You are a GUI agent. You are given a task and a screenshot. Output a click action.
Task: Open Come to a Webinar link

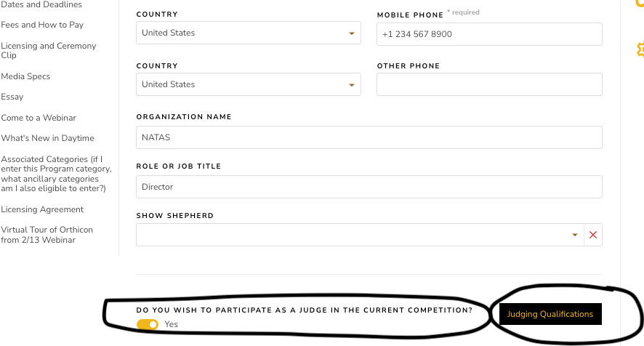click(x=39, y=118)
